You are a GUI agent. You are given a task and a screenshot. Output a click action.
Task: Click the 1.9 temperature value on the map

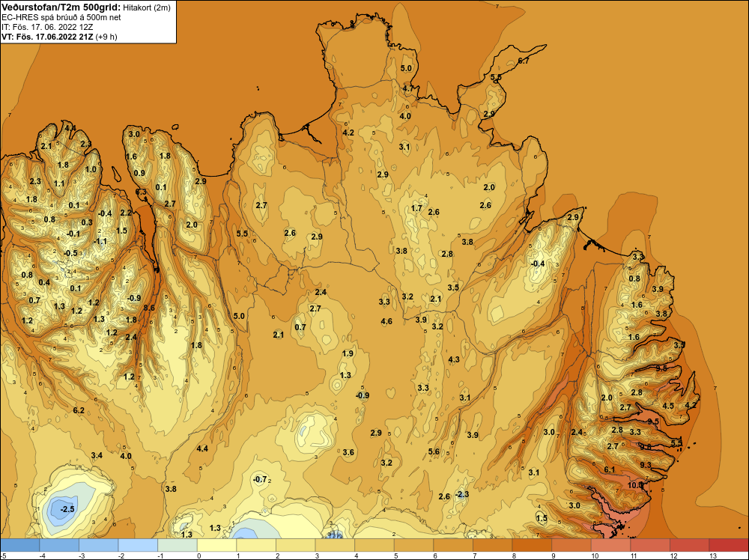coord(348,354)
